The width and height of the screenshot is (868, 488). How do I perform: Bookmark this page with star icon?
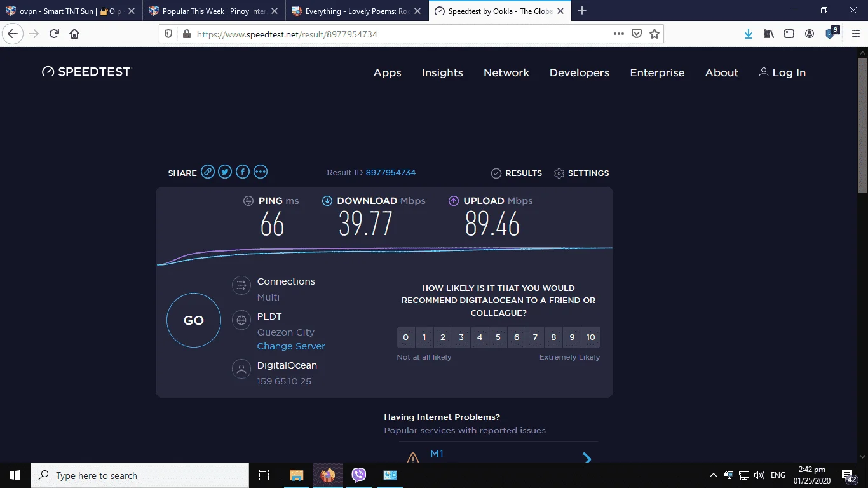[x=654, y=34]
